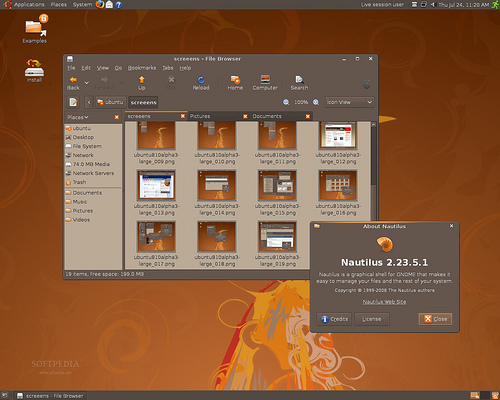Open the Icon View dropdown
This screenshot has height=400, width=500.
(349, 102)
